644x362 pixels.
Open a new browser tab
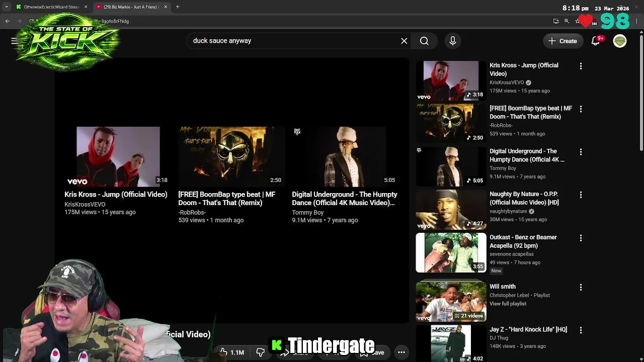pyautogui.click(x=178, y=7)
